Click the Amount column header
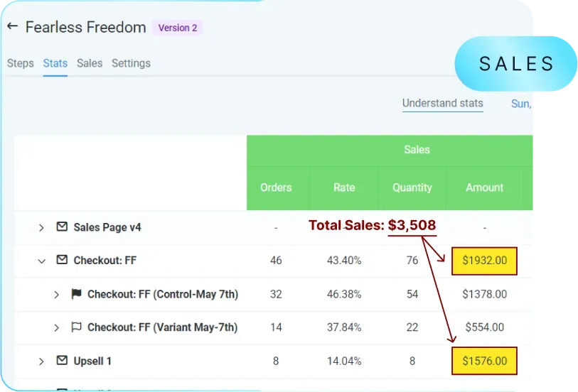The image size is (578, 392). tap(484, 187)
